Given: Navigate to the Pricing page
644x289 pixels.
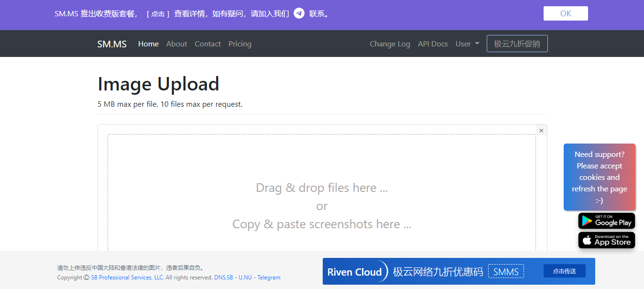Looking at the screenshot, I should 240,44.
